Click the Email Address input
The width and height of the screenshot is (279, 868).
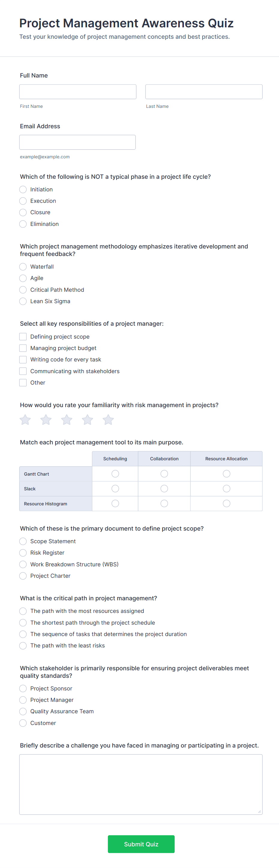click(77, 142)
